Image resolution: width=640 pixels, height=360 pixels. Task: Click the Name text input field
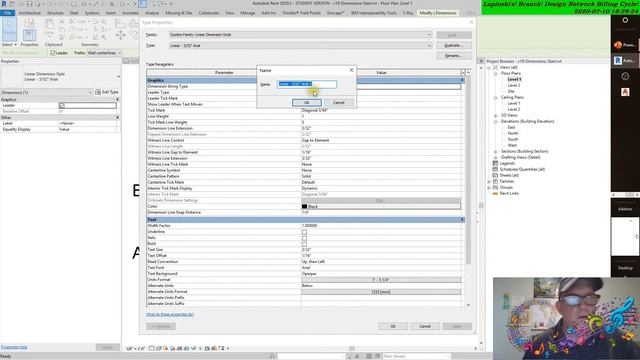pos(307,84)
